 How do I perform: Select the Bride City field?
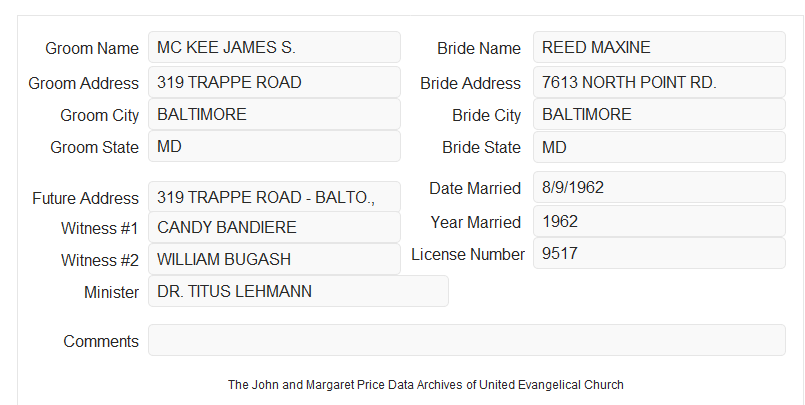click(659, 114)
